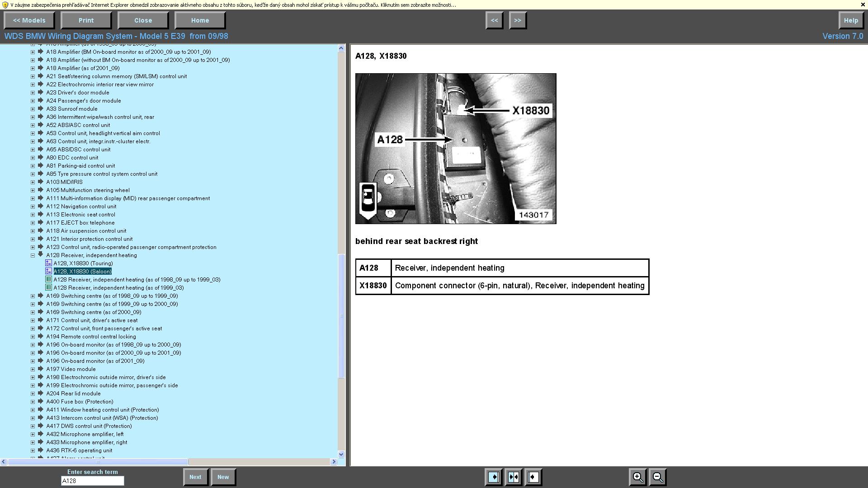Click the << Models button
The width and height of the screenshot is (868, 488).
coord(29,20)
